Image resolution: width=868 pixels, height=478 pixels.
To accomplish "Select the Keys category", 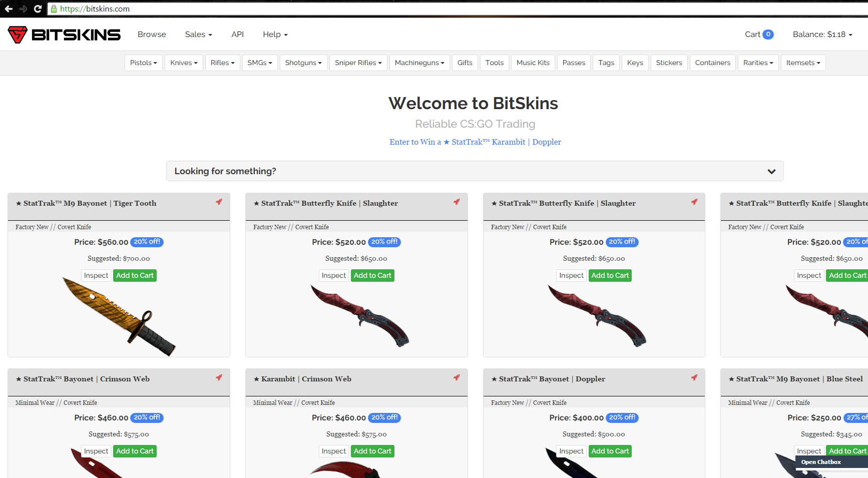I will (x=635, y=63).
